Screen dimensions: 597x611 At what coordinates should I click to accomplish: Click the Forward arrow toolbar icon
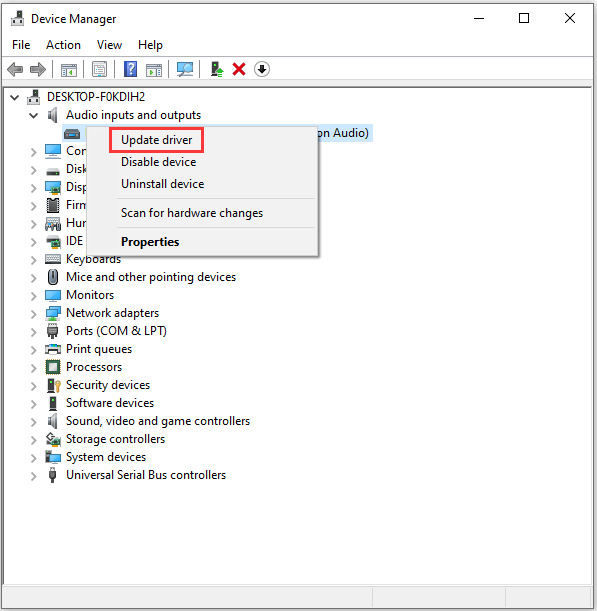pos(38,70)
